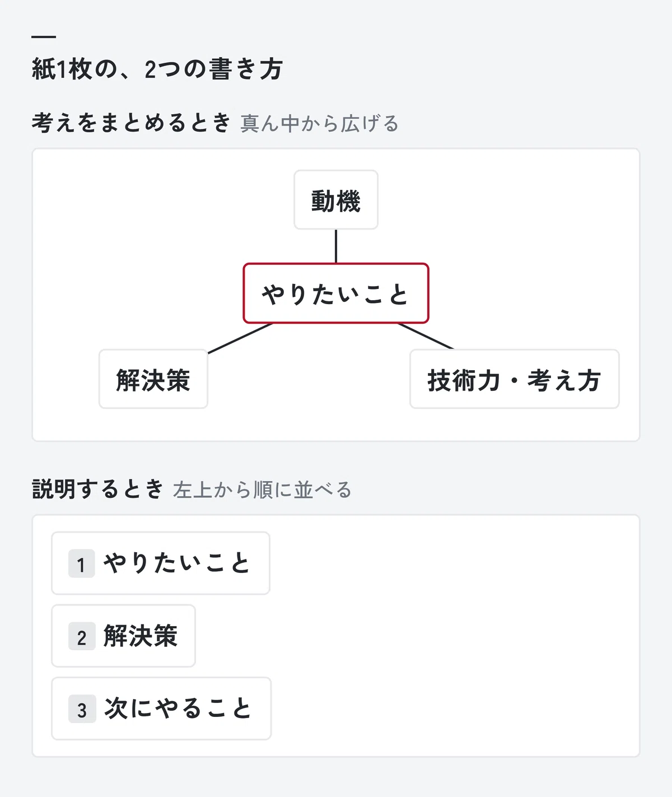
Task: Click the connector line toward 技術力・考え方
Action: tap(426, 336)
